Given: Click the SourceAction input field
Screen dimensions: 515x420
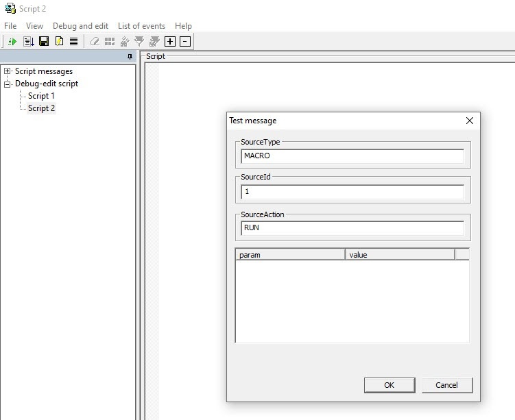Looking at the screenshot, I should [352, 228].
